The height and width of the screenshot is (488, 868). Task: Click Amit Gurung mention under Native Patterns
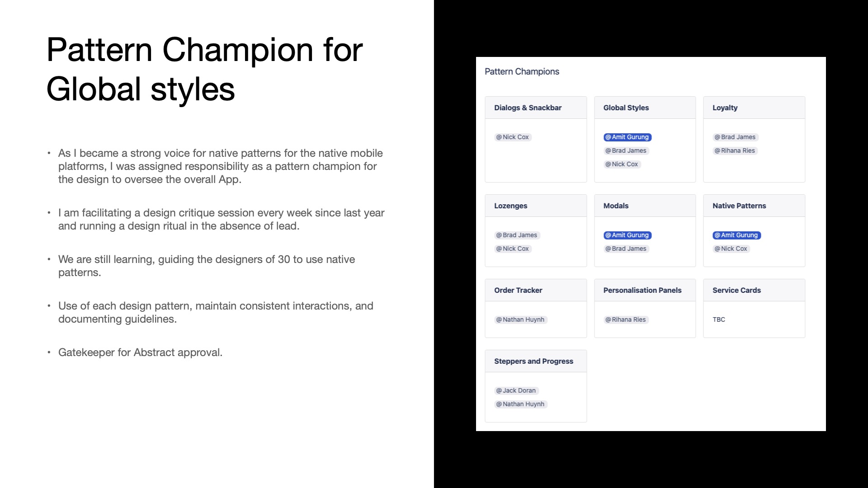[736, 235]
